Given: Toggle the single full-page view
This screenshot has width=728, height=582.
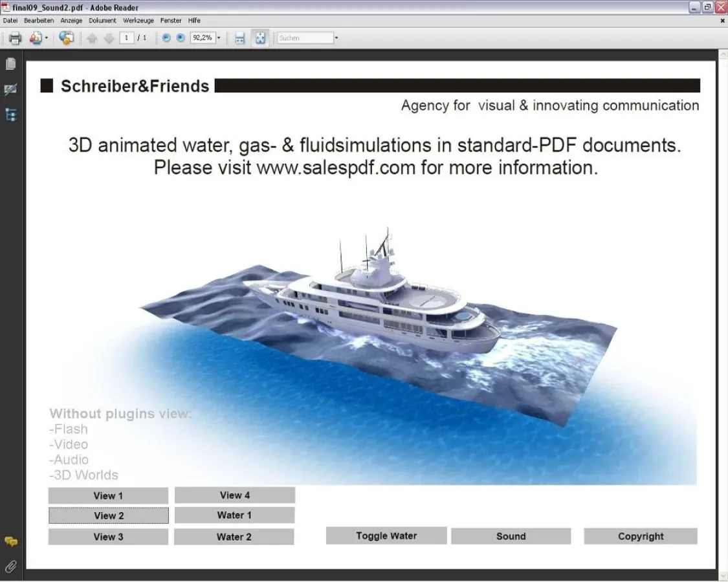Looking at the screenshot, I should 259,38.
